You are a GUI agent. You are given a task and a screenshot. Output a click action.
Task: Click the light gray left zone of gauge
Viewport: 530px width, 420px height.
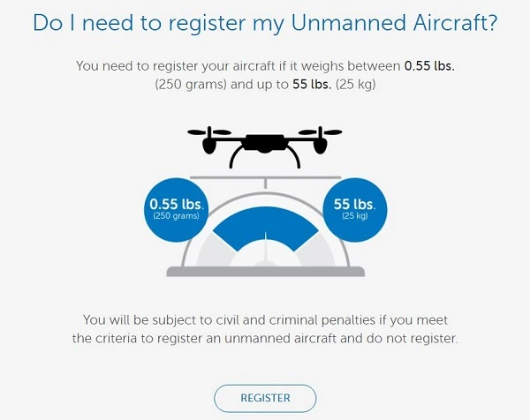[216, 251]
